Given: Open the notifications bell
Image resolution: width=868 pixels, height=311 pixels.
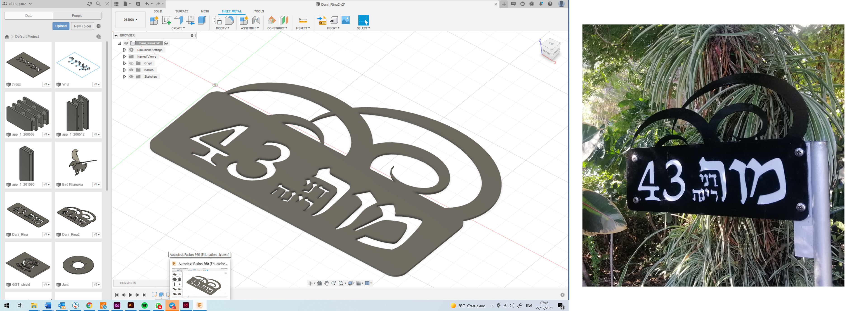Looking at the screenshot, I should click(541, 4).
